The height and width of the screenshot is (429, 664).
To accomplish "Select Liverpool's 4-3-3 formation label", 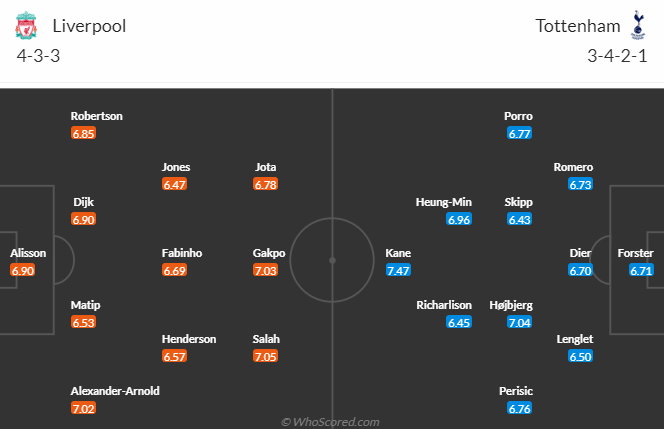I will (39, 56).
